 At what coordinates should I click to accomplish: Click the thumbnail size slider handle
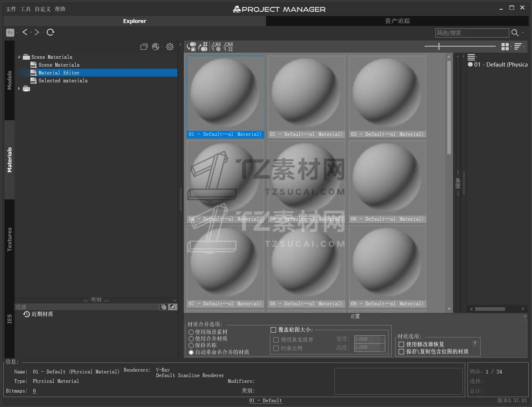(x=439, y=46)
